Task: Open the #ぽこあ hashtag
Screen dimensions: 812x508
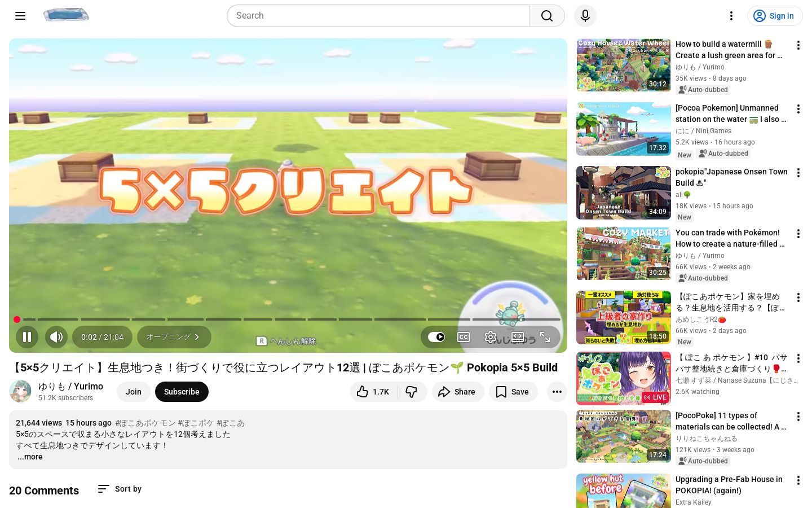Action: (x=231, y=423)
